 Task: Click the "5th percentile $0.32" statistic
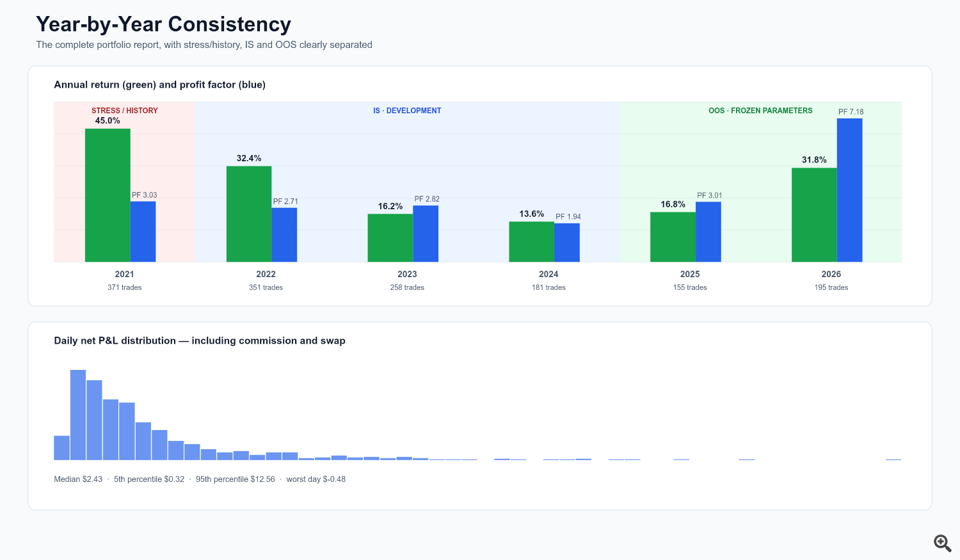coord(149,479)
